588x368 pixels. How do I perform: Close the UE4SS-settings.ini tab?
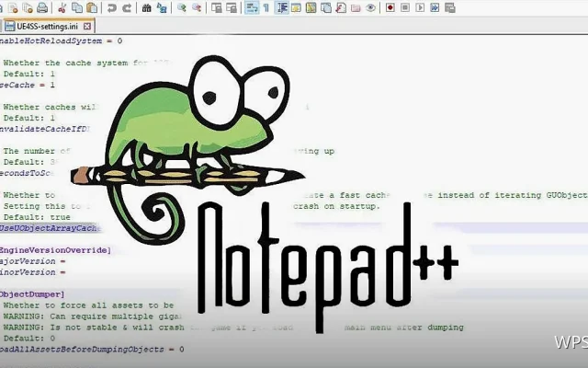[x=87, y=27]
